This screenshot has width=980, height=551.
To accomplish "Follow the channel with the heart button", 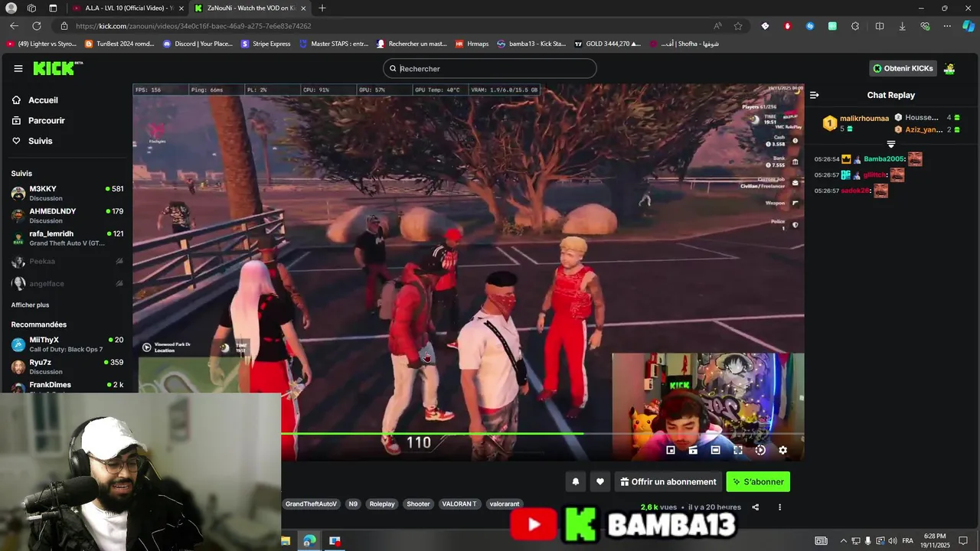I will click(600, 481).
